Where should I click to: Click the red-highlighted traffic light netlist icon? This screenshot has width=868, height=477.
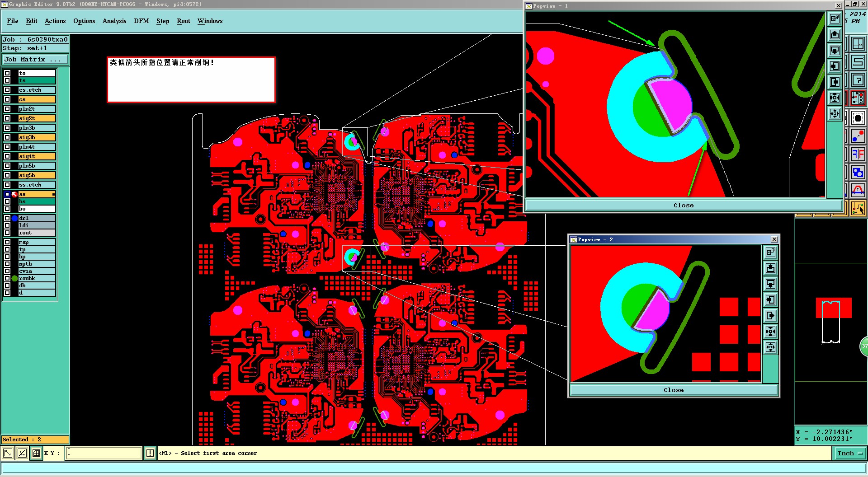[858, 98]
